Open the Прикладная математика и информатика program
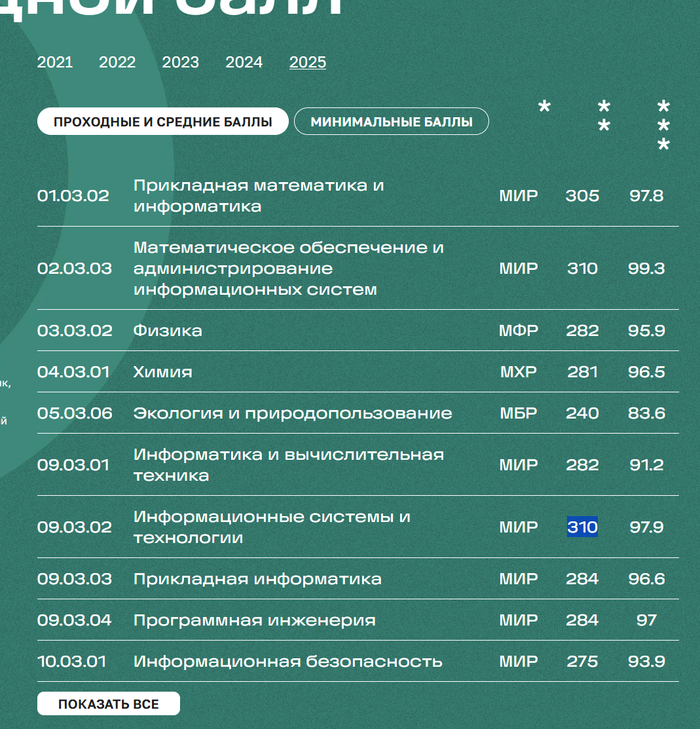 [258, 196]
